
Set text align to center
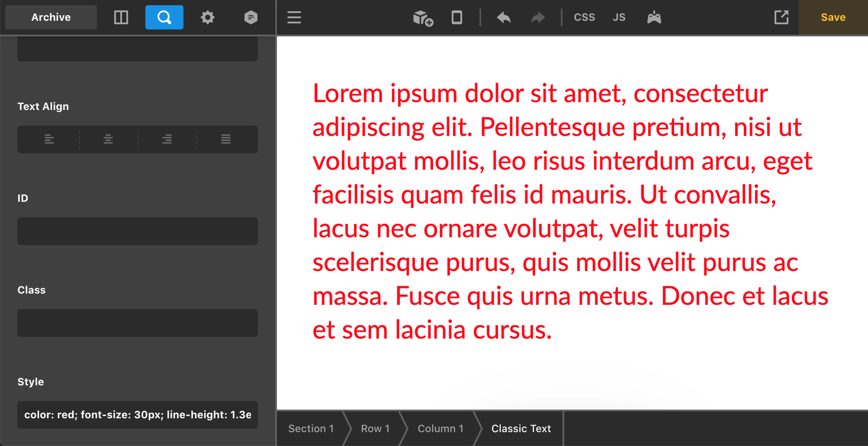point(108,139)
